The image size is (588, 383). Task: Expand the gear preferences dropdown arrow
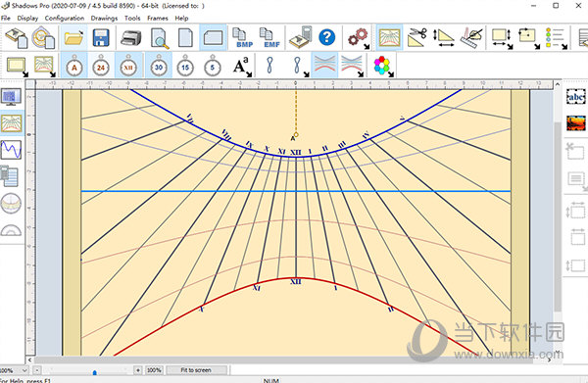coord(367,46)
